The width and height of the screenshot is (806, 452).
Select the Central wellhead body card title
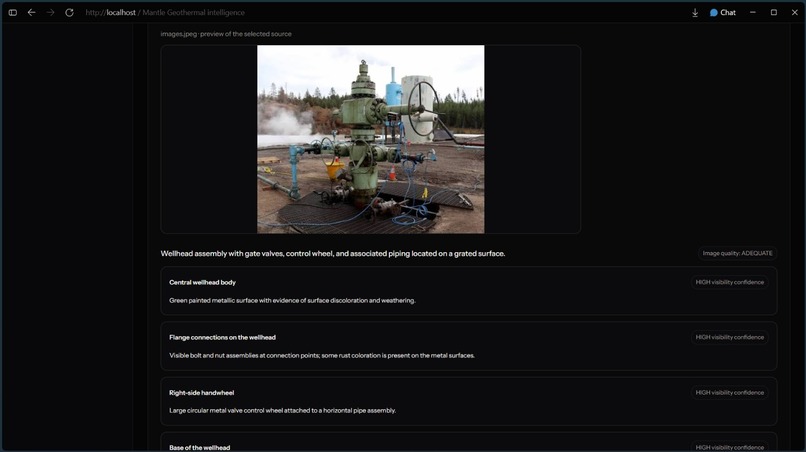pyautogui.click(x=203, y=282)
